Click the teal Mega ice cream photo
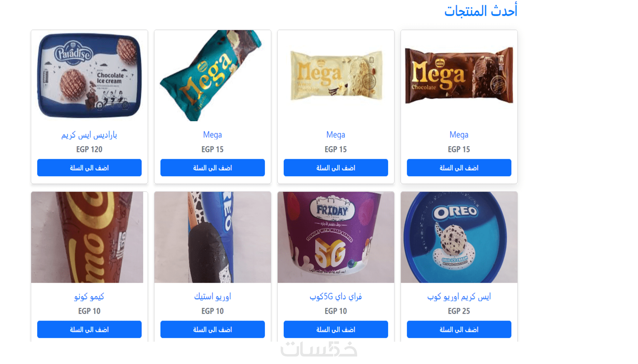 (x=212, y=75)
